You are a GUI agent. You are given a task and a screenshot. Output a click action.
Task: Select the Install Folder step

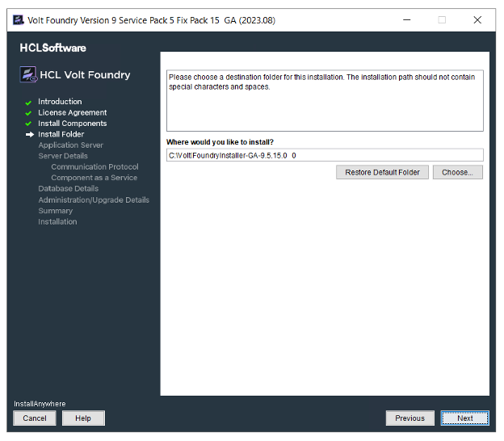click(x=61, y=134)
